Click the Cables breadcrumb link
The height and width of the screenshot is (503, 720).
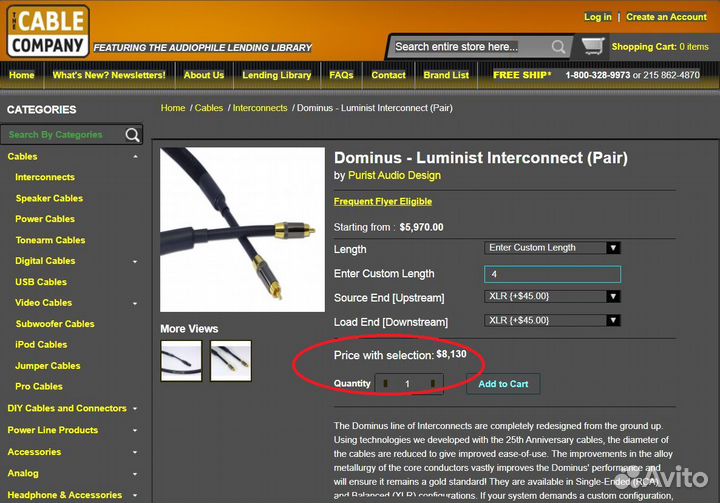(x=208, y=108)
